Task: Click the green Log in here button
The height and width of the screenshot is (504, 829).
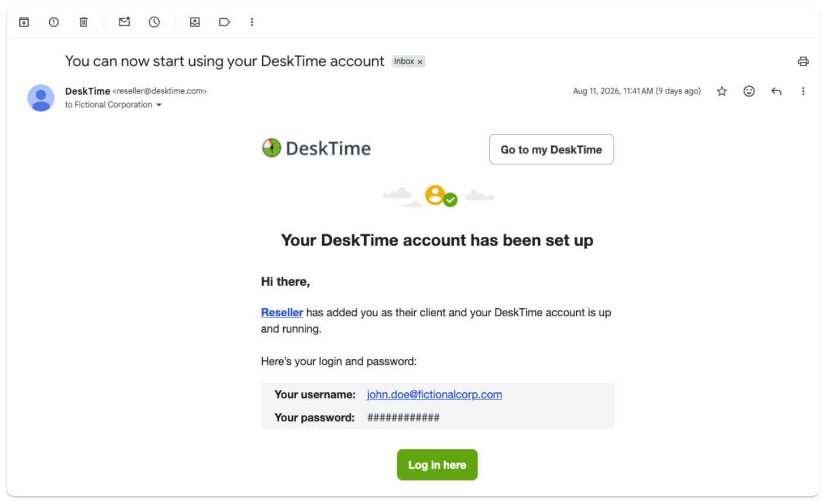Action: [x=438, y=465]
